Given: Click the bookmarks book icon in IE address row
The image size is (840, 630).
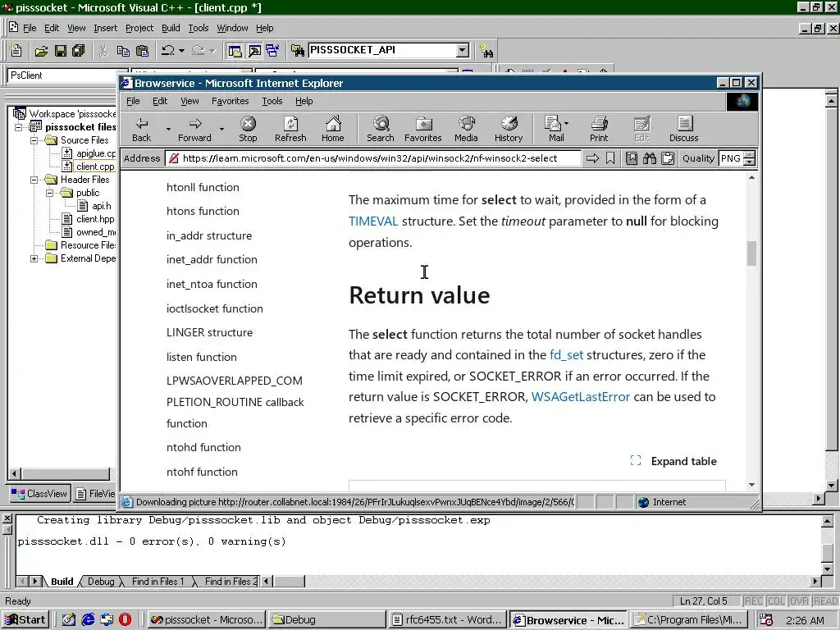Looking at the screenshot, I should [632, 158].
